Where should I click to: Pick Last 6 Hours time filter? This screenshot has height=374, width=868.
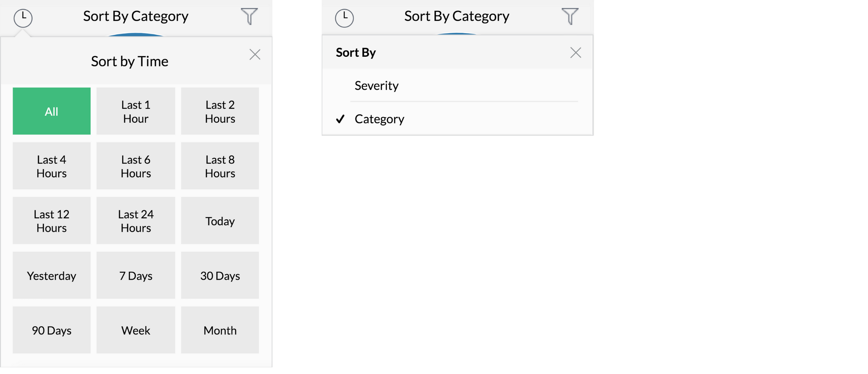coord(136,166)
